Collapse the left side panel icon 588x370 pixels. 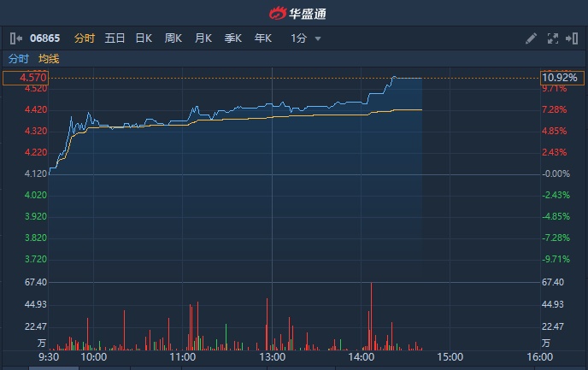[x=15, y=38]
